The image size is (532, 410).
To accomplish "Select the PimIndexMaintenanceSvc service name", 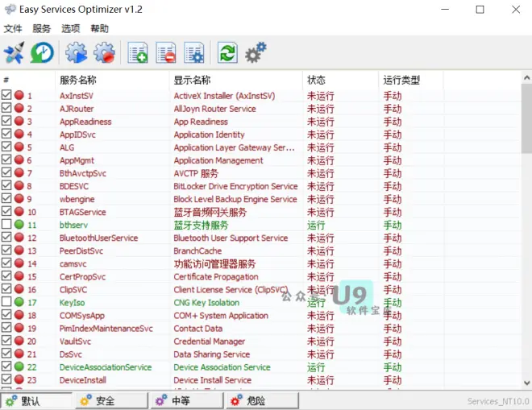I will (106, 329).
